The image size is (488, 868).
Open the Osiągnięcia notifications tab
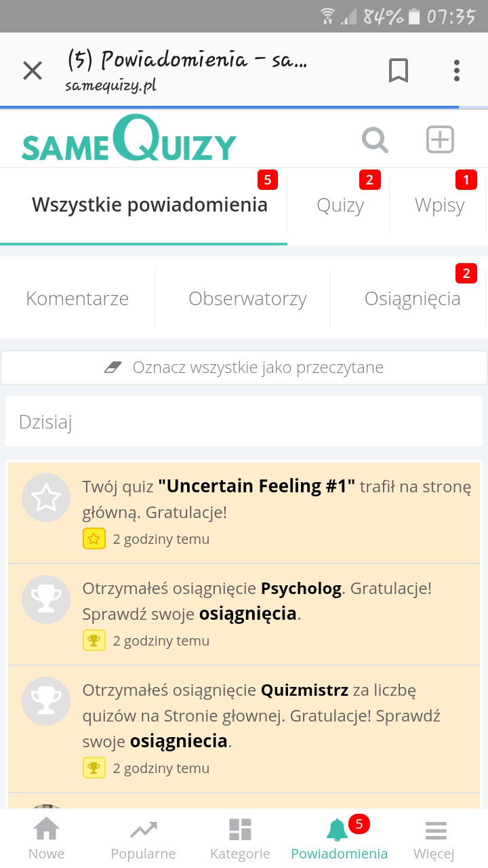[412, 298]
